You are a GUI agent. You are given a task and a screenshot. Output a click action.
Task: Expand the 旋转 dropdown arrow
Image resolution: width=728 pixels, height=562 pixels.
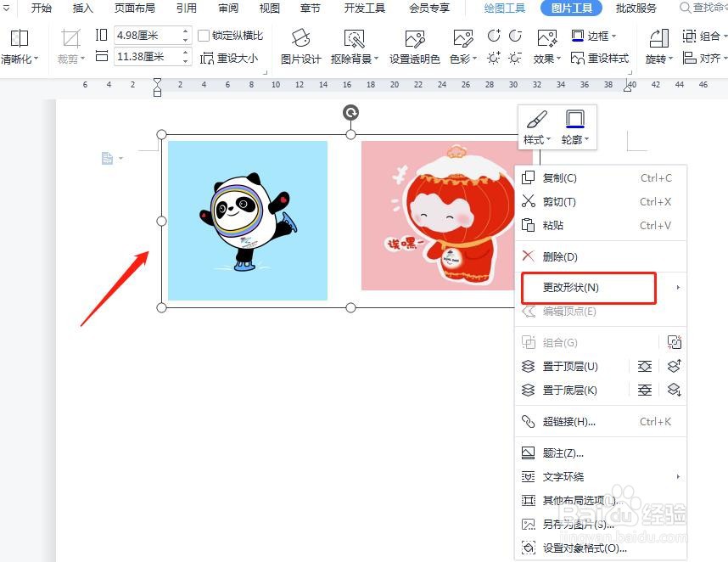(670, 59)
